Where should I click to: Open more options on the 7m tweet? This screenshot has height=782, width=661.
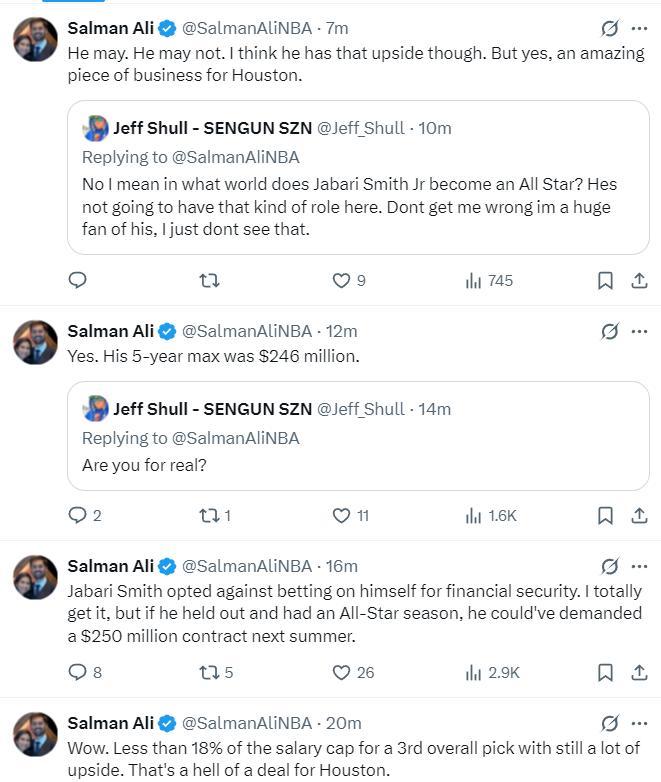[x=639, y=28]
